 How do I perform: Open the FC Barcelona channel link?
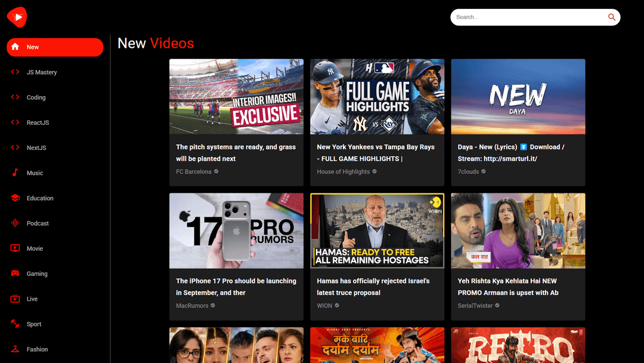[194, 171]
